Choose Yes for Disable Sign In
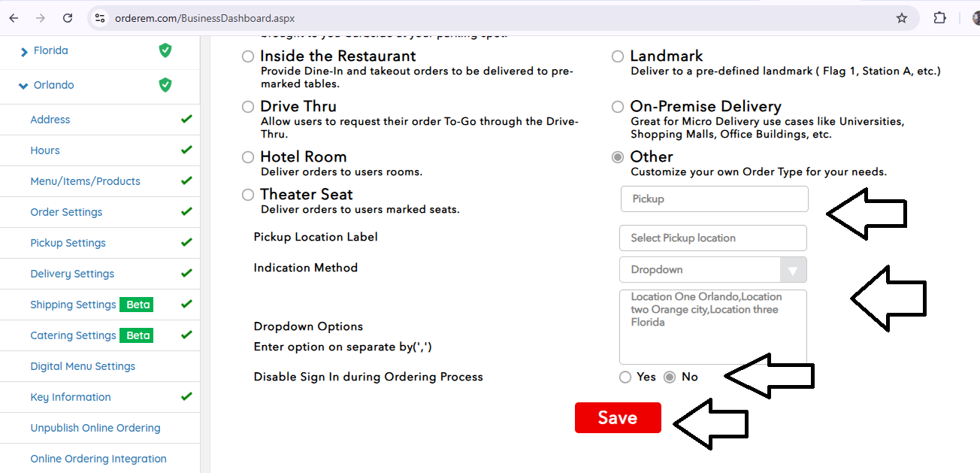Viewport: 980px width, 473px height. coord(625,377)
